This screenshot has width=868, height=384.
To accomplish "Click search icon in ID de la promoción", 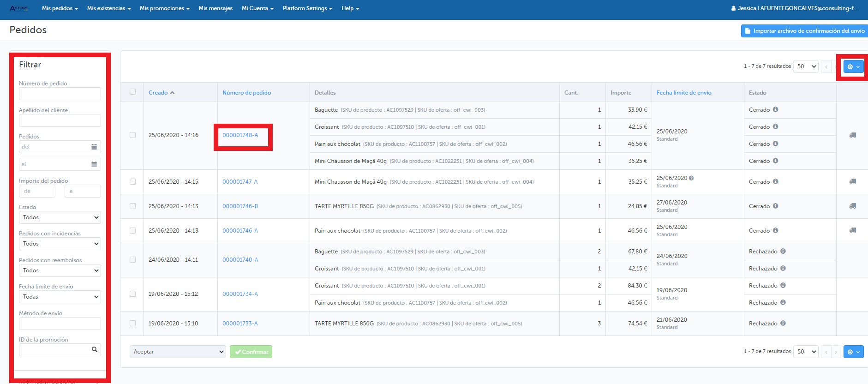I will pyautogui.click(x=95, y=349).
